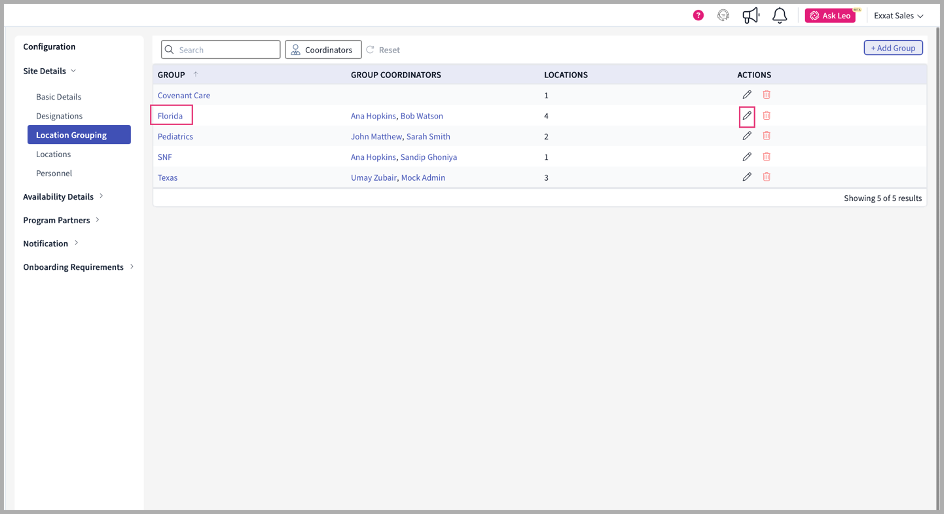Open the Coordinators filter
The image size is (944, 514).
point(323,50)
